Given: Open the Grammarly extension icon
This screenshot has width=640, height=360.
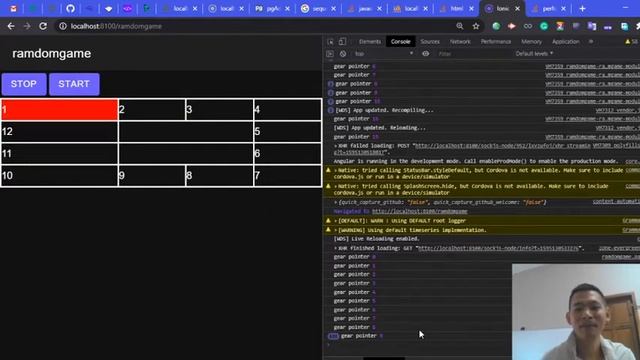Looking at the screenshot, I should [x=544, y=26].
